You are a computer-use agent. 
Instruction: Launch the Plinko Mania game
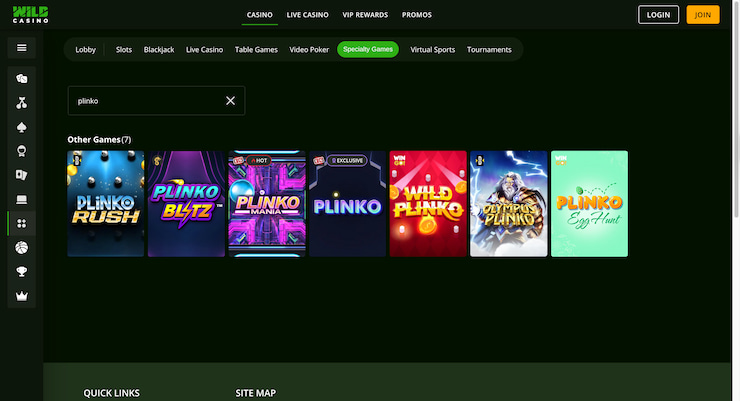pos(267,204)
